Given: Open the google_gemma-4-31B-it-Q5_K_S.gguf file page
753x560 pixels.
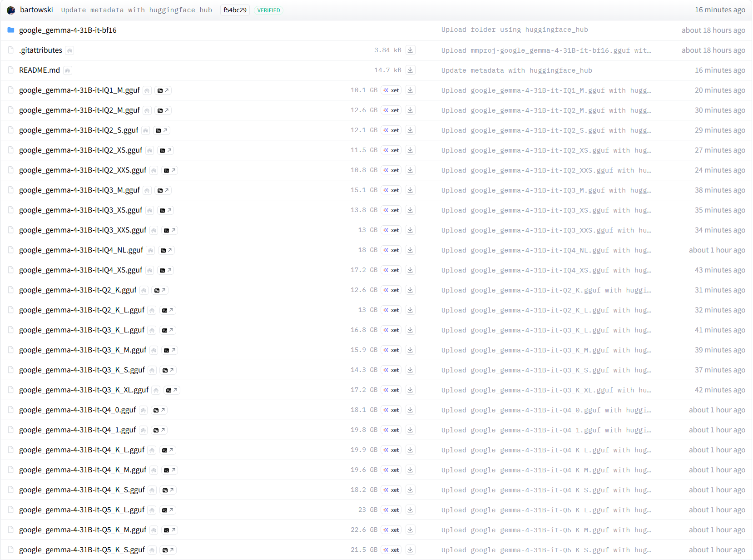Looking at the screenshot, I should (82, 550).
